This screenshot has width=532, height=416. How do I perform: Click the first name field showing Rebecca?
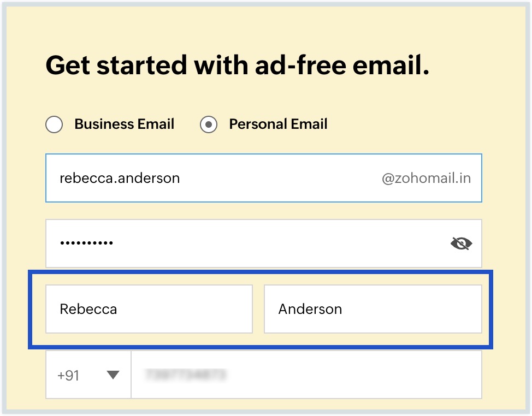pyautogui.click(x=149, y=309)
